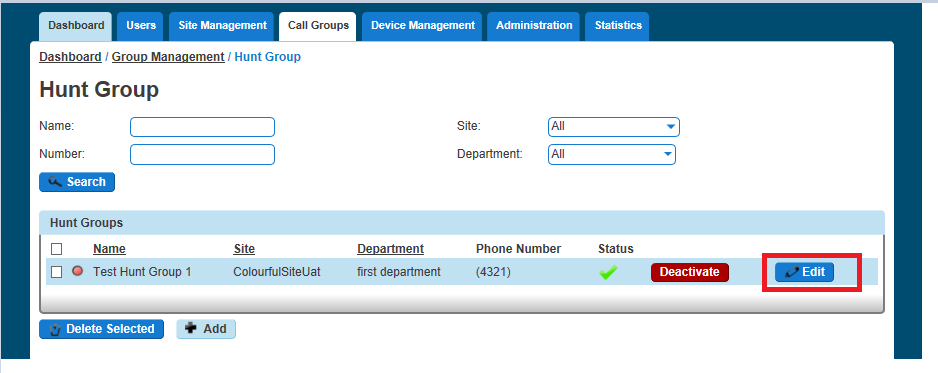
Task: Click the Phone Number column header
Action: coord(519,249)
